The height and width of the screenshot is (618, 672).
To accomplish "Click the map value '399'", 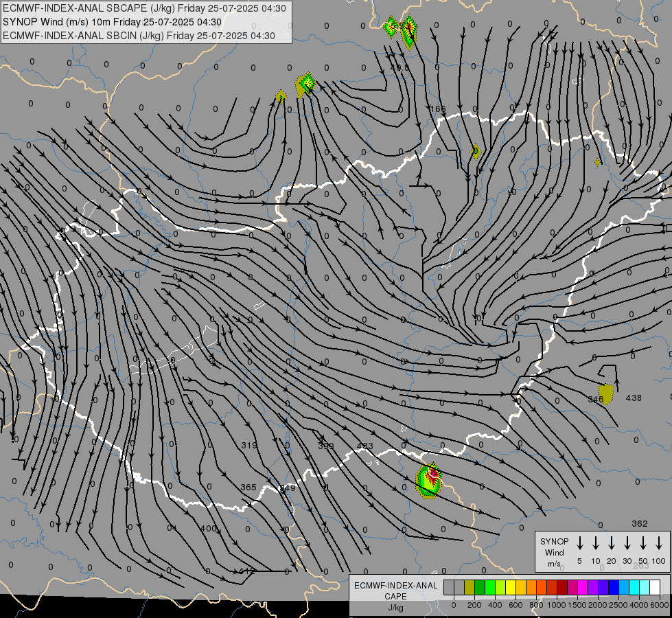I will point(326,446).
